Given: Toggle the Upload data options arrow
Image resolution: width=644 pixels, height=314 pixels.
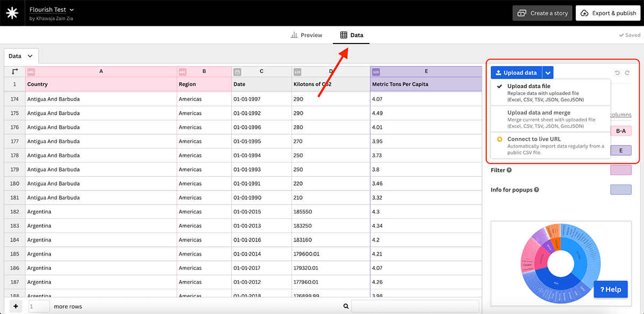Looking at the screenshot, I should 547,73.
